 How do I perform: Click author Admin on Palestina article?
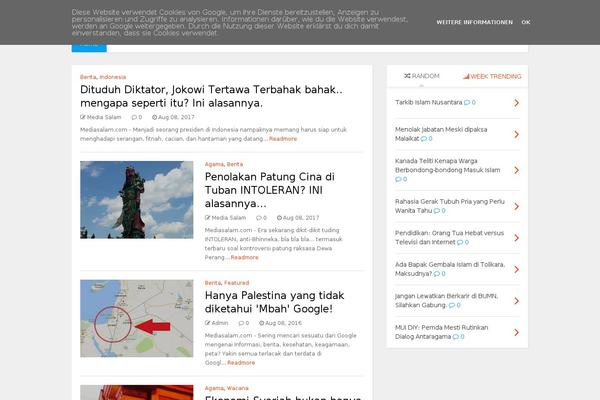tap(220, 323)
